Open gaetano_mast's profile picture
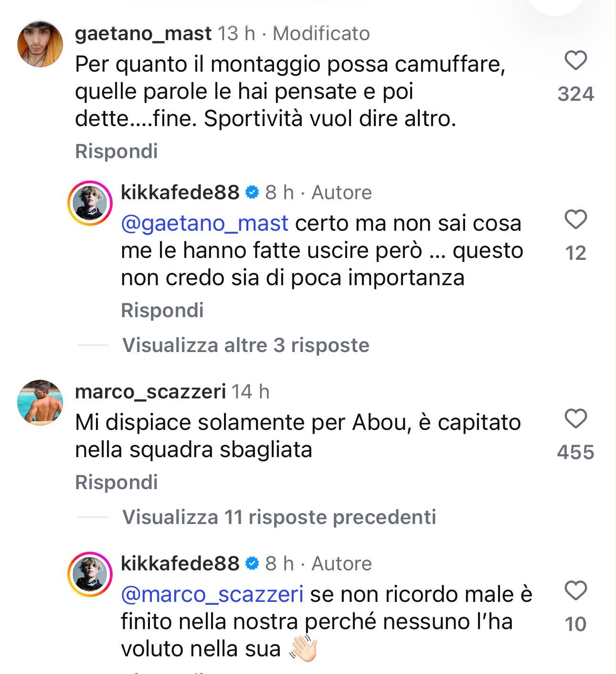Screen dimensions: 616x674 [40, 44]
